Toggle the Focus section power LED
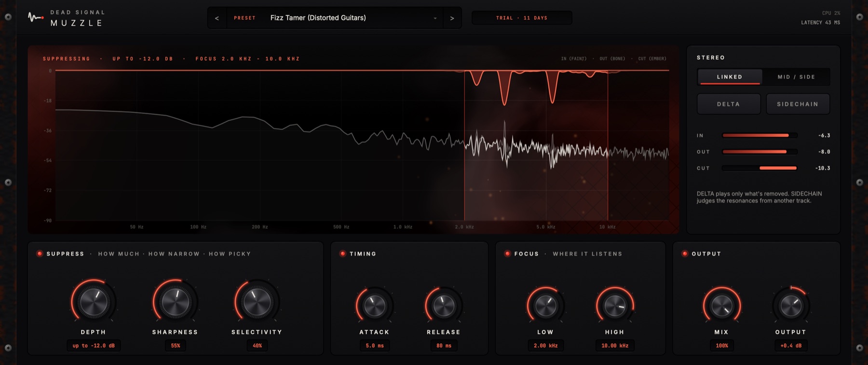This screenshot has height=365, width=868. 507,253
